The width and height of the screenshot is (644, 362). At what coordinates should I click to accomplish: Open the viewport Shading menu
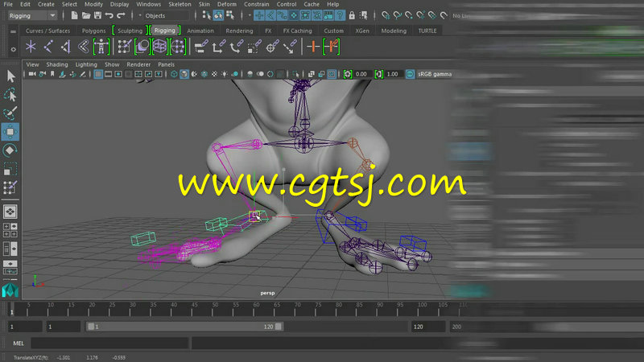click(x=57, y=64)
